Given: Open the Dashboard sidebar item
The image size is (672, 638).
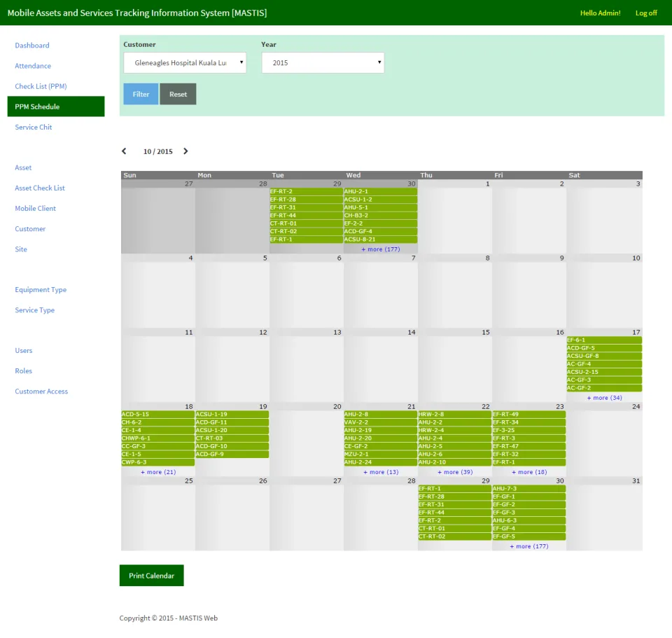Looking at the screenshot, I should pos(32,45).
